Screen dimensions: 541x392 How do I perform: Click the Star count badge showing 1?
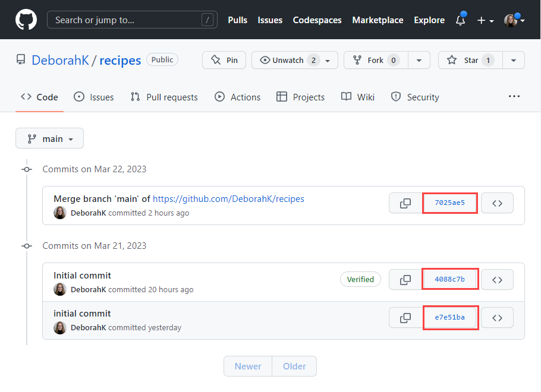point(488,61)
